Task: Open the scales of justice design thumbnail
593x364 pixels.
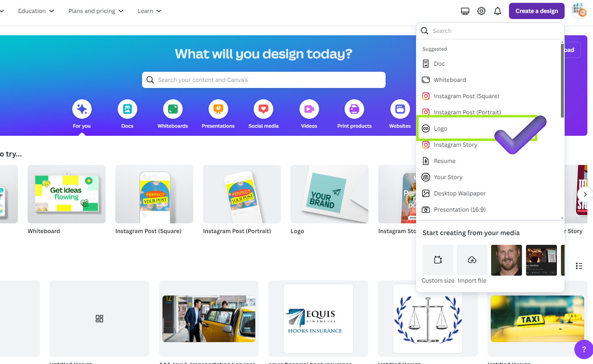Action: (428, 319)
